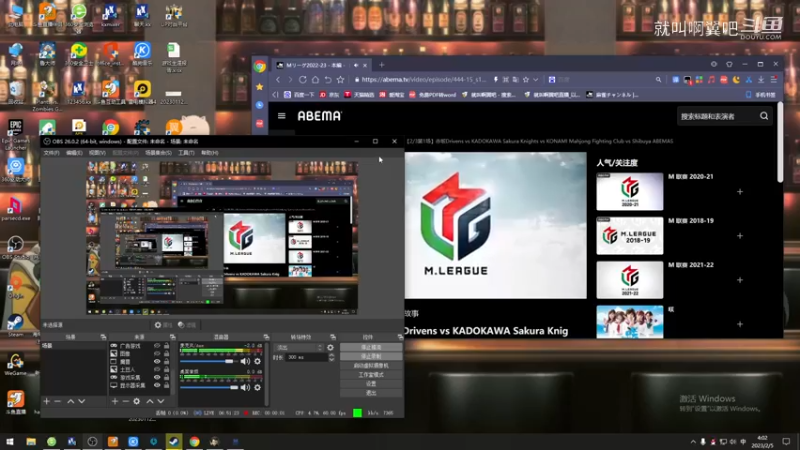
Task: Toggle visibility of second source in list
Action: [x=157, y=353]
